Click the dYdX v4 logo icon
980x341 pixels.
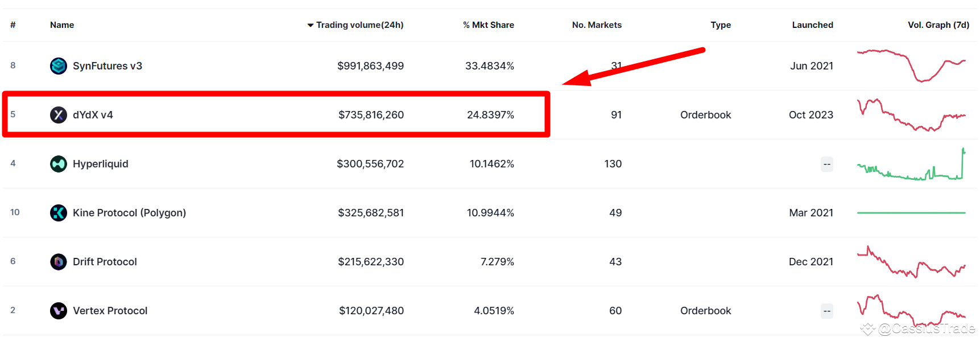click(x=59, y=115)
